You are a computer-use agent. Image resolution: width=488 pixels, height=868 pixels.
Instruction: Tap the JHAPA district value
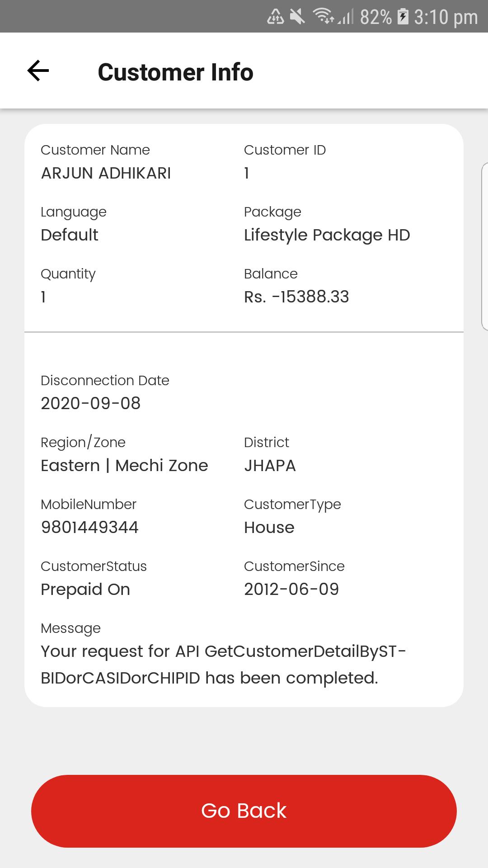270,466
